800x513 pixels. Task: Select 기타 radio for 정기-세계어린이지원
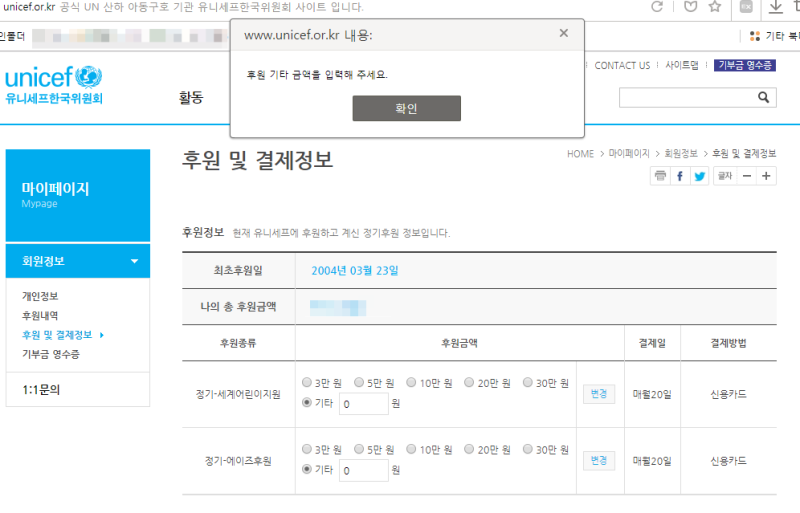click(307, 402)
